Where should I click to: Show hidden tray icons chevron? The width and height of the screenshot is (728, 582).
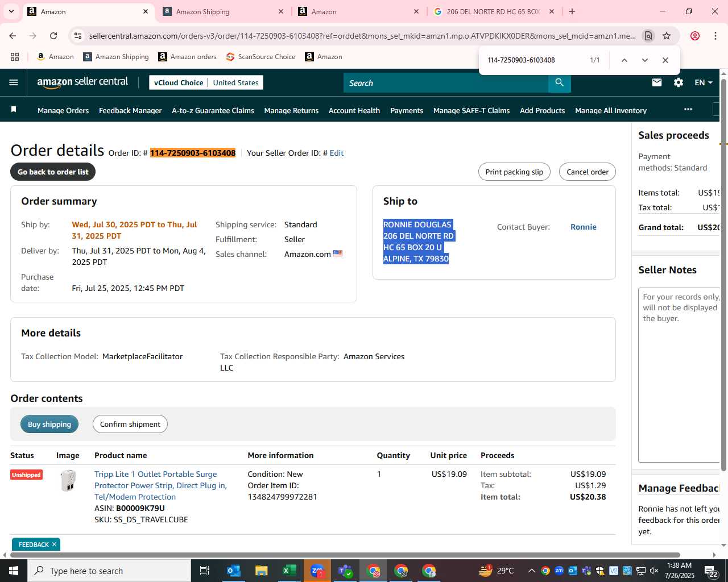531,571
